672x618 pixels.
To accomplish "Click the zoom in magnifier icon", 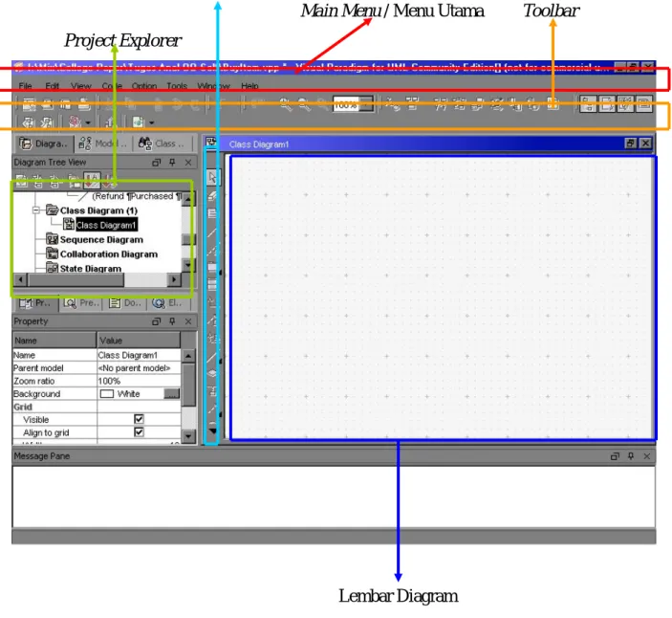I will point(286,104).
